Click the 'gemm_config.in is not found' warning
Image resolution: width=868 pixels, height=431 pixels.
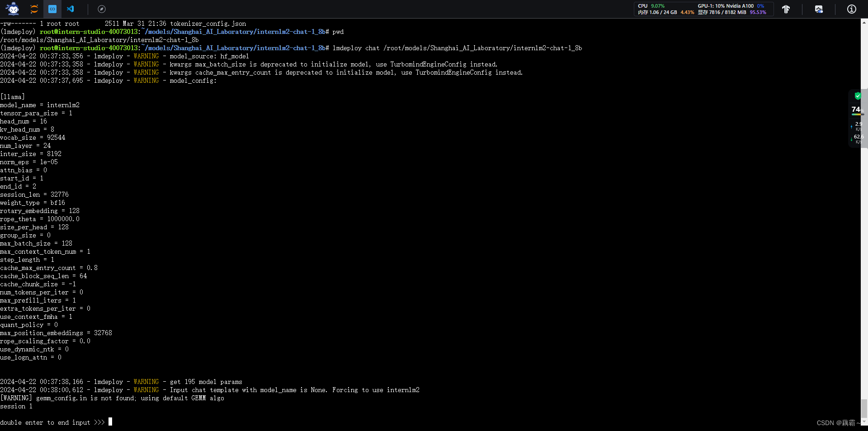pyautogui.click(x=112, y=398)
